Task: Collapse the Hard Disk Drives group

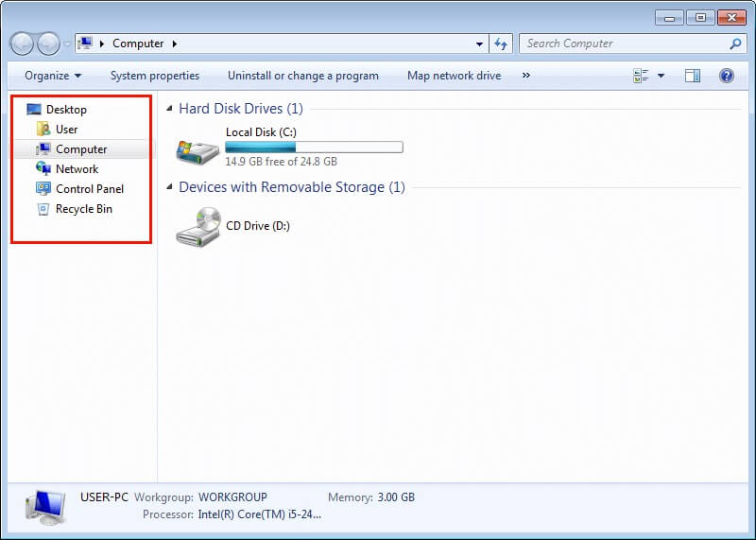Action: tap(170, 110)
